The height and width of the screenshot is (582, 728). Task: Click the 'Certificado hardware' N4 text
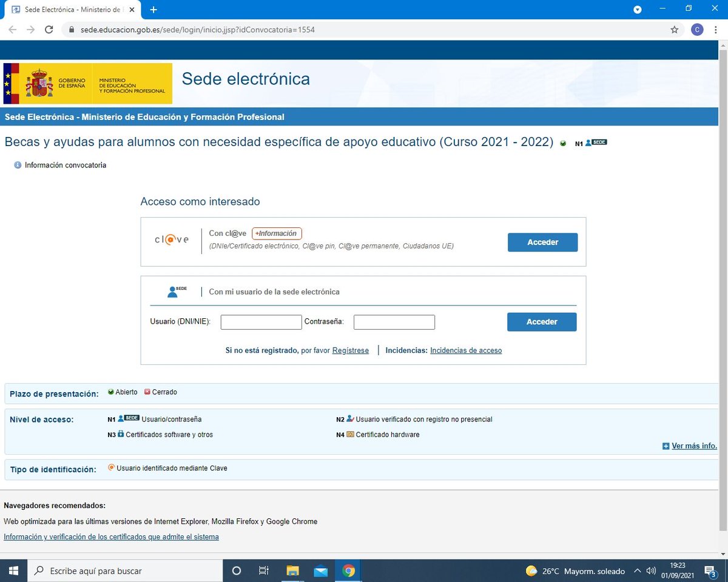click(x=388, y=435)
